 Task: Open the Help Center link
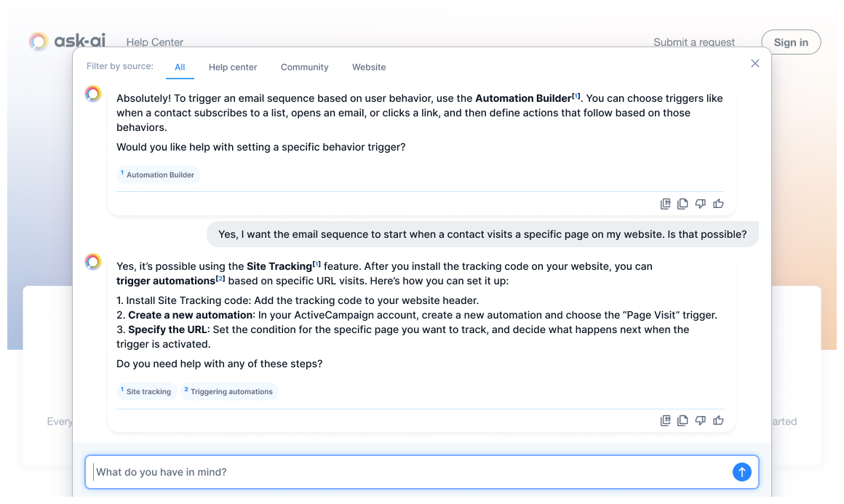click(154, 42)
